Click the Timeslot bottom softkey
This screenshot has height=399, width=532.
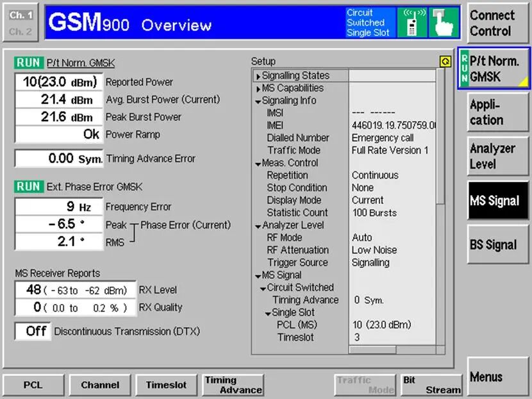coord(166,385)
